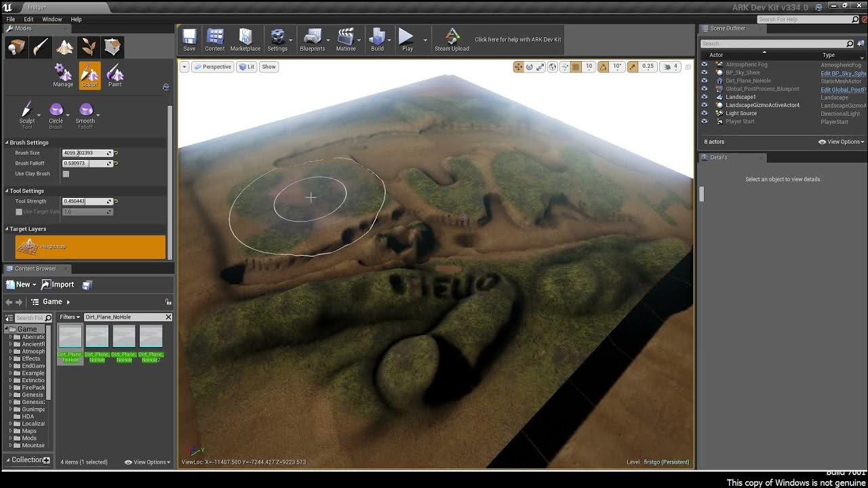Open the landscape Paint tab
The height and width of the screenshot is (488, 868).
coord(115,75)
